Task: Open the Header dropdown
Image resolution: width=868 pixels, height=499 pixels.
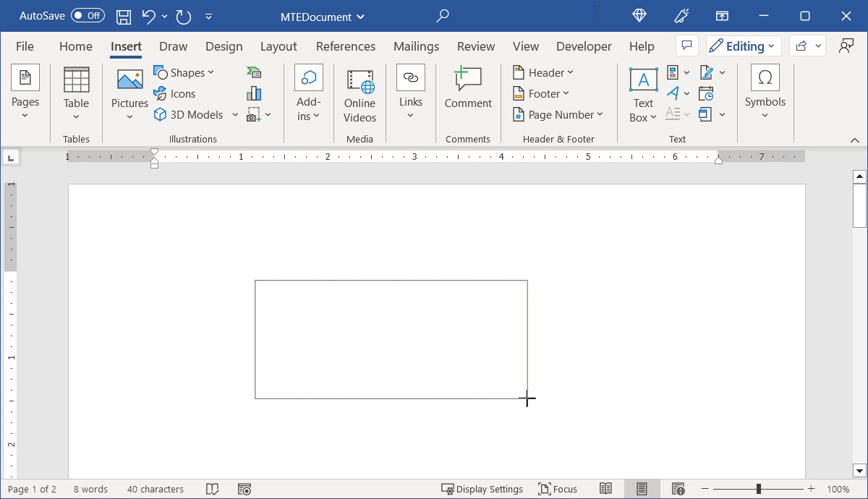Action: click(x=542, y=72)
